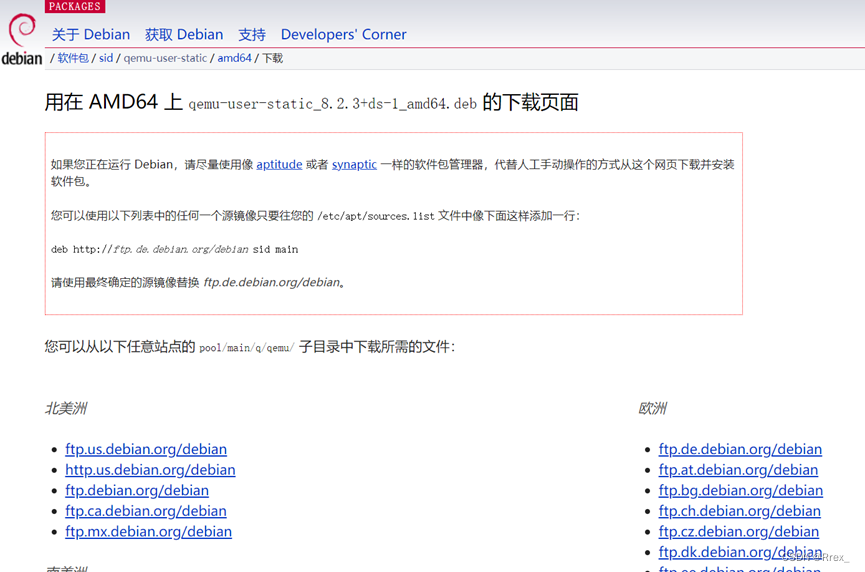The height and width of the screenshot is (572, 865).
Task: Download from ftp.de.debian.org/debian list link
Action: (x=740, y=450)
